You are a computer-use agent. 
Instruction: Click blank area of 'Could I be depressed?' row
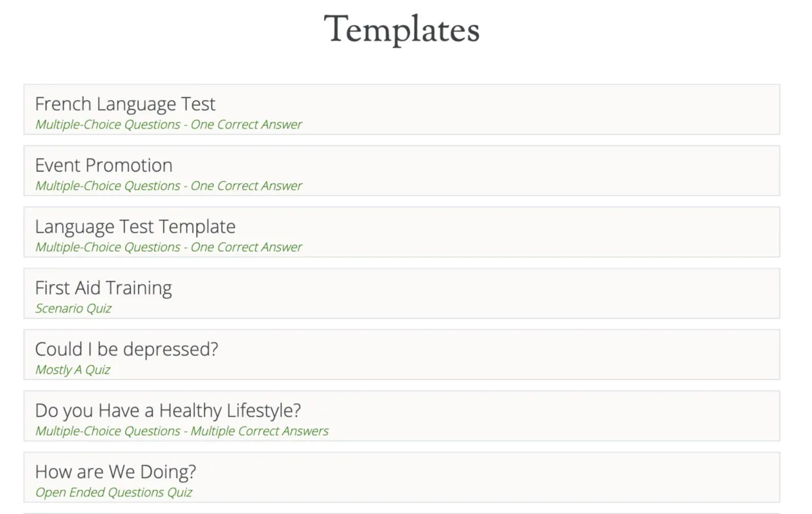coord(541,355)
